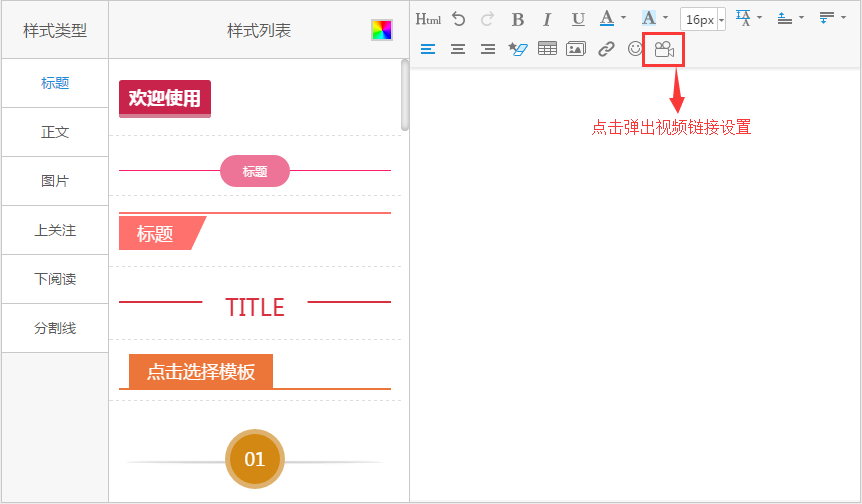
Task: Open the rainbow color picker swatch
Action: coord(381,30)
